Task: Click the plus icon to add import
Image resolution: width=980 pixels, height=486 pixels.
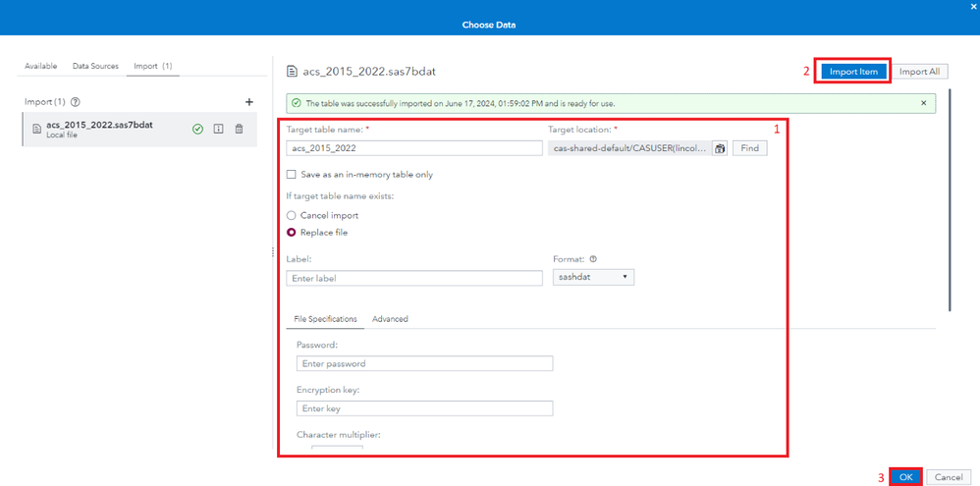Action: click(249, 102)
